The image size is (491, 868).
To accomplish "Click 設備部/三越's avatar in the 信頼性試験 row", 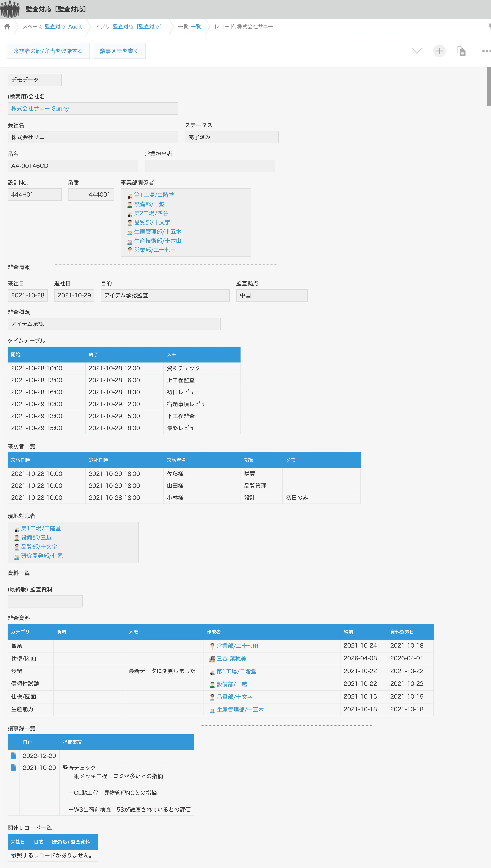I will tap(212, 684).
